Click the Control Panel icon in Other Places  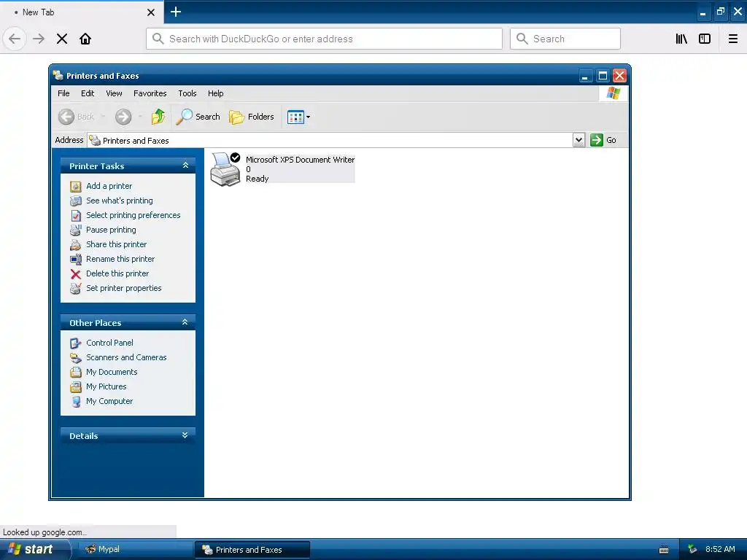(75, 343)
